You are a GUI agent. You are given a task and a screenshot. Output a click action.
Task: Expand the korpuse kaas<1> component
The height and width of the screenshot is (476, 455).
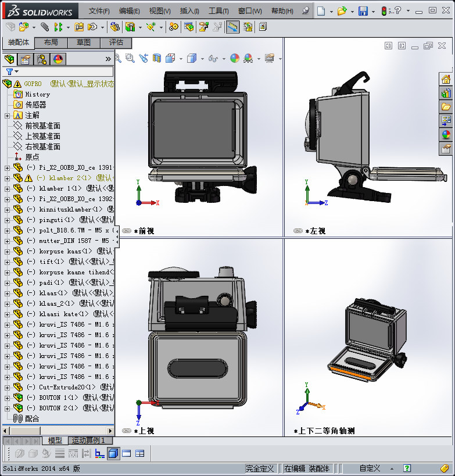[x=8, y=252]
